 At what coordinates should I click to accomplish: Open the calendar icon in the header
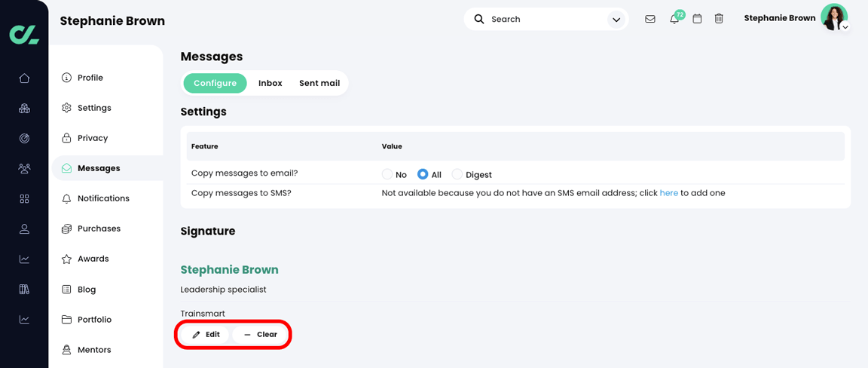(698, 19)
